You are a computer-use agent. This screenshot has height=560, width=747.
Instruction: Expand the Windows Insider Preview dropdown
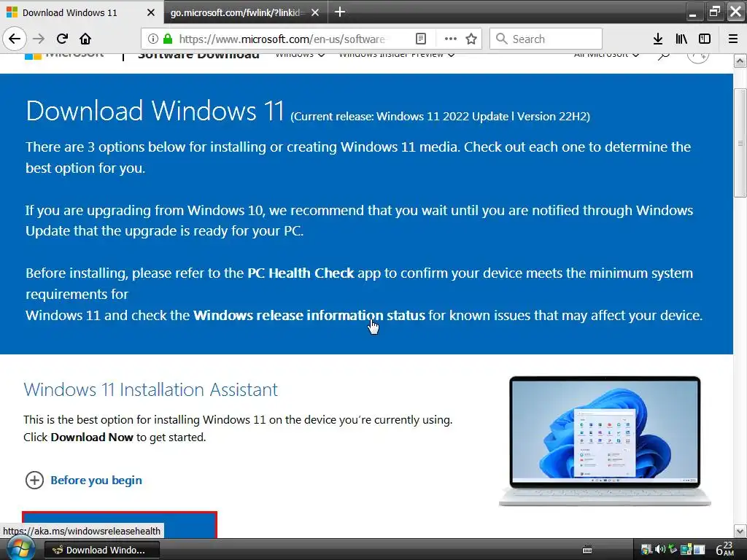tap(396, 55)
